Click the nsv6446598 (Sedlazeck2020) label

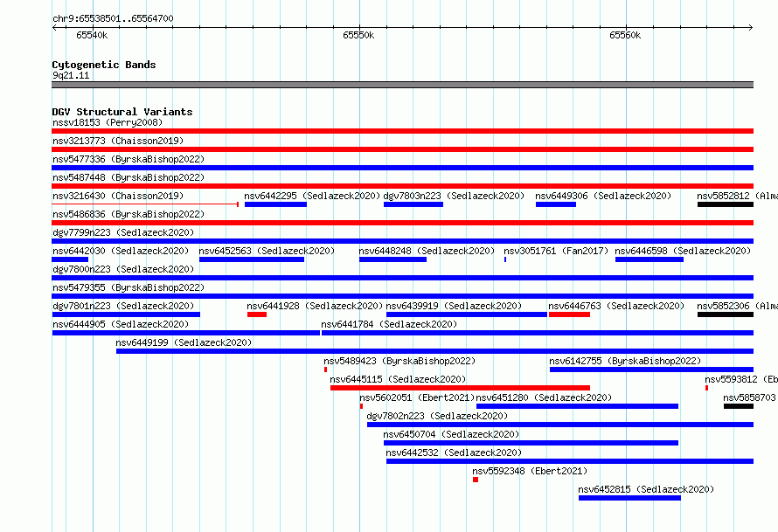click(x=683, y=251)
